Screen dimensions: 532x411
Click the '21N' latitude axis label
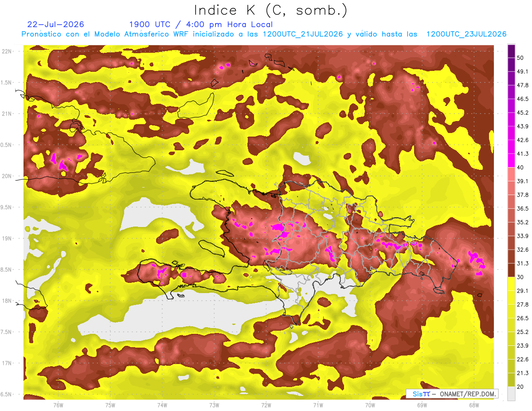6,114
